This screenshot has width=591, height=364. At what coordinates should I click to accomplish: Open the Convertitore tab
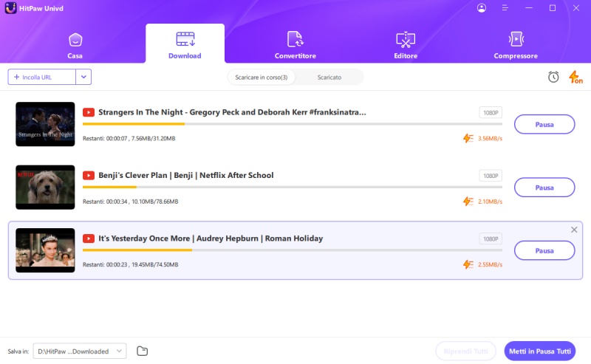click(x=295, y=46)
